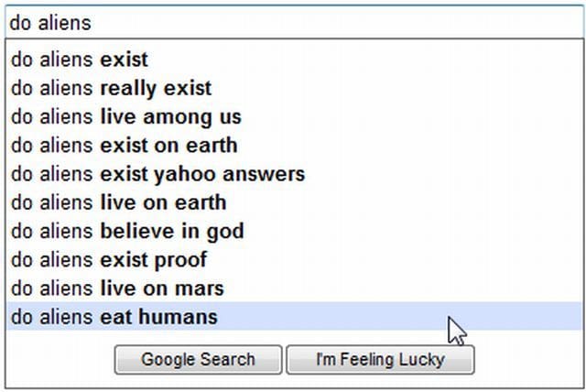586x392 pixels.
Task: Select the suggestion ending with "proof"
Action: click(109, 259)
